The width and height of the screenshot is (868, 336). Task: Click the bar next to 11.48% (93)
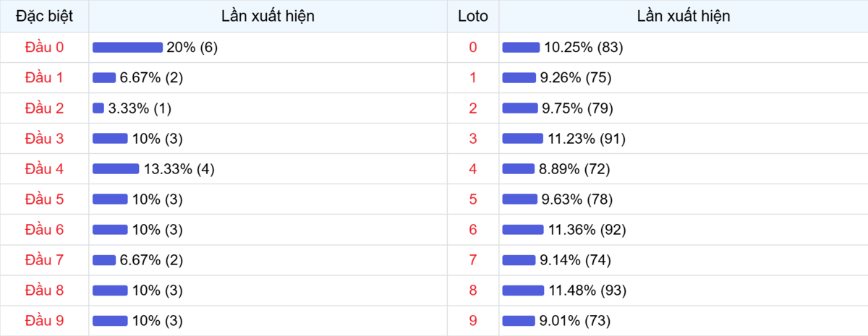pos(523,290)
